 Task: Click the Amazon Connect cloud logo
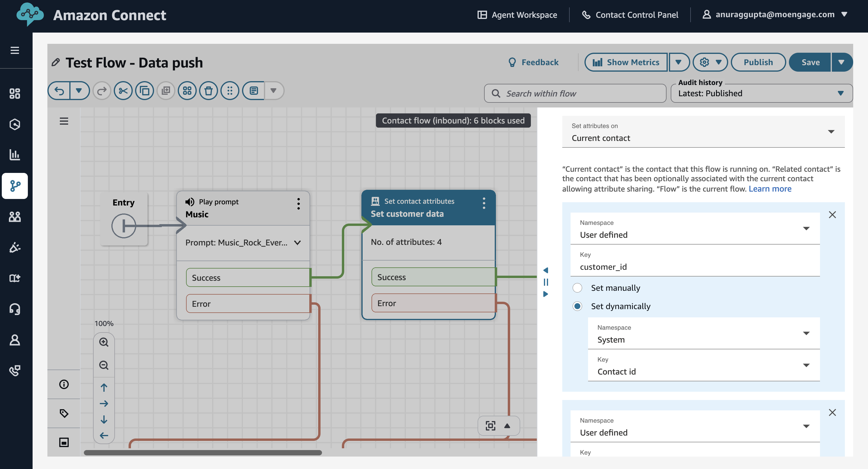[30, 14]
